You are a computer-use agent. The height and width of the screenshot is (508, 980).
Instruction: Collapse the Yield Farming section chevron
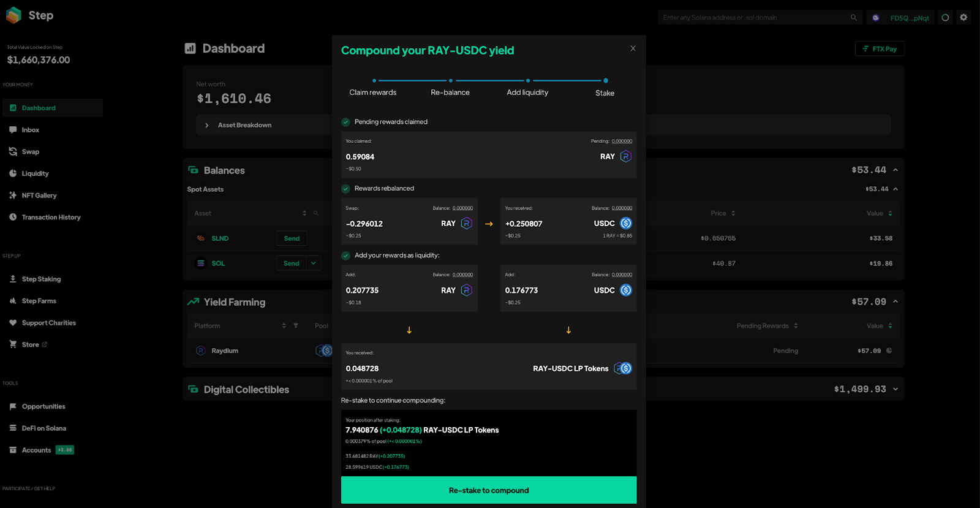click(x=895, y=301)
